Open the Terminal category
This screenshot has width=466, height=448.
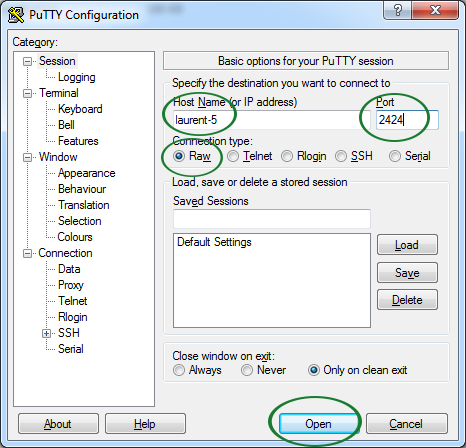point(59,93)
